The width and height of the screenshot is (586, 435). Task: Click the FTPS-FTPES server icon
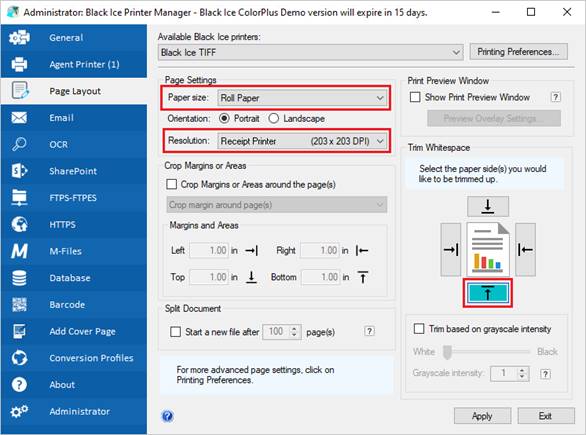pos(19,198)
